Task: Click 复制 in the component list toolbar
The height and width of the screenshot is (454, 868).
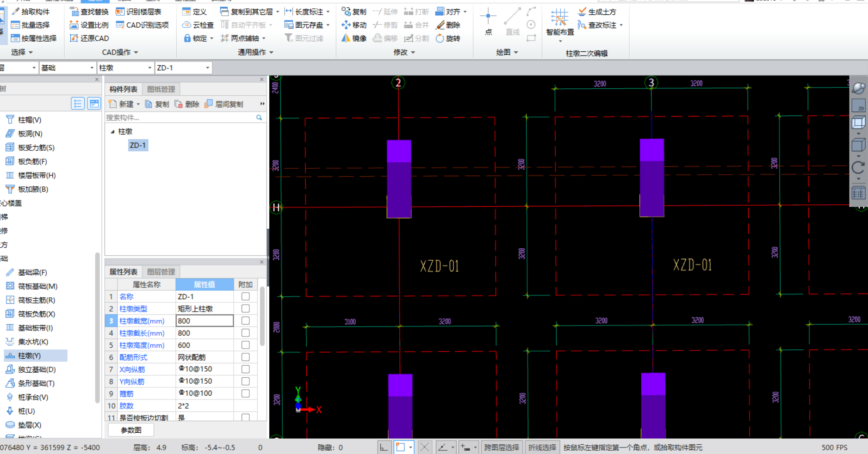Action: coord(157,104)
